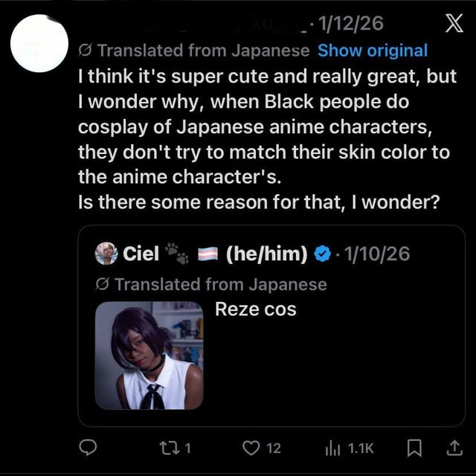Reply to the post via speech bubble icon
This screenshot has width=476, height=476.
89,448
